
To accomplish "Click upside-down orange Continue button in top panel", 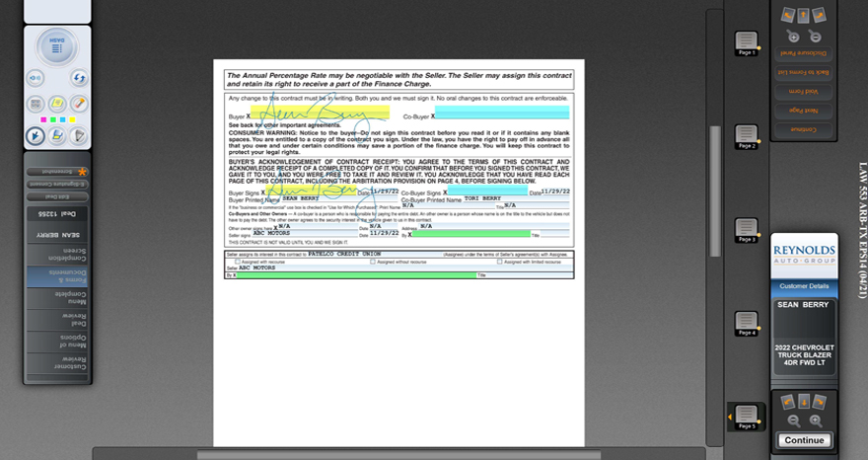I will point(803,129).
